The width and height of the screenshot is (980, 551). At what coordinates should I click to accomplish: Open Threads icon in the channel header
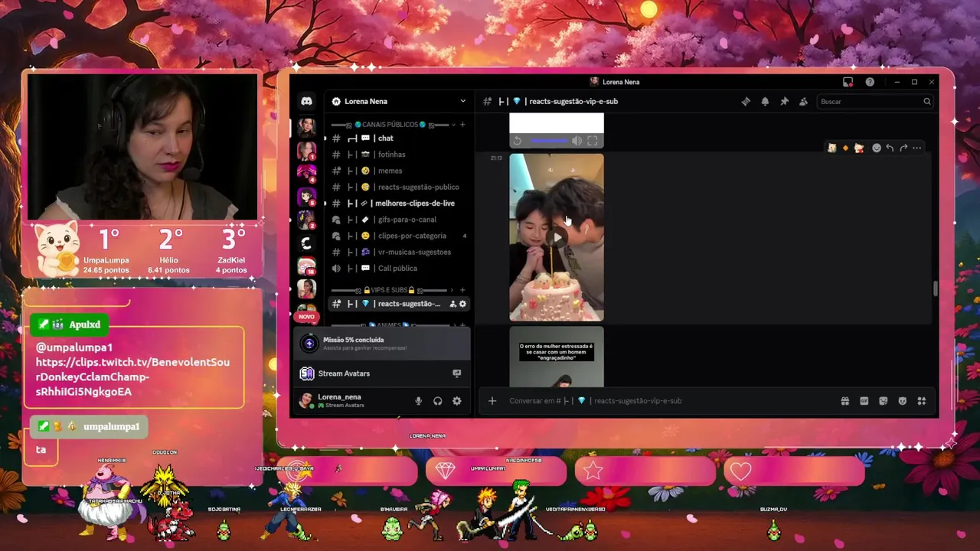(x=746, y=101)
